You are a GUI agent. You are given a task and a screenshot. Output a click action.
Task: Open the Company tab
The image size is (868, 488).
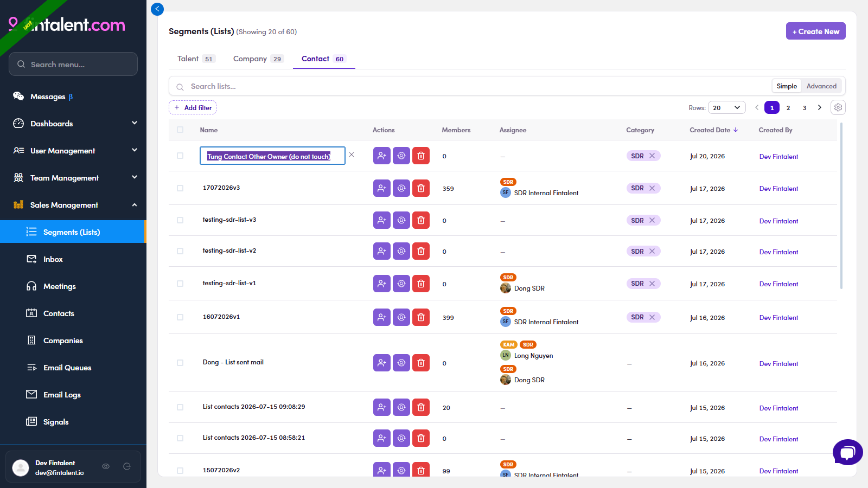(x=258, y=59)
